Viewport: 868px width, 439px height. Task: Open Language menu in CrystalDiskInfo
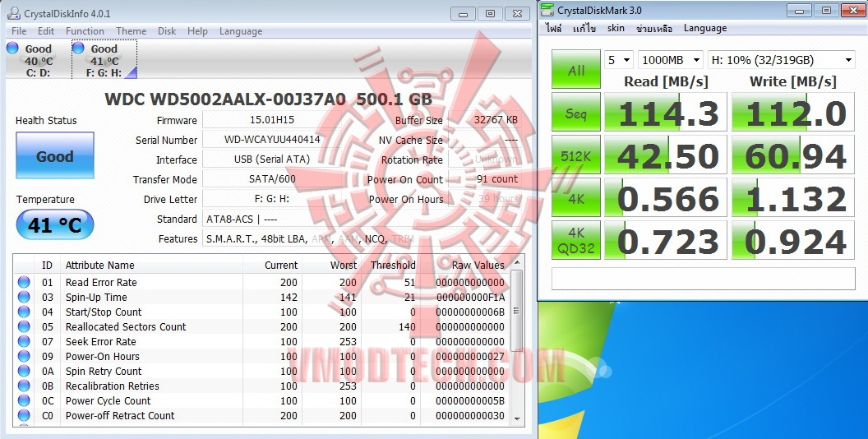(x=241, y=31)
